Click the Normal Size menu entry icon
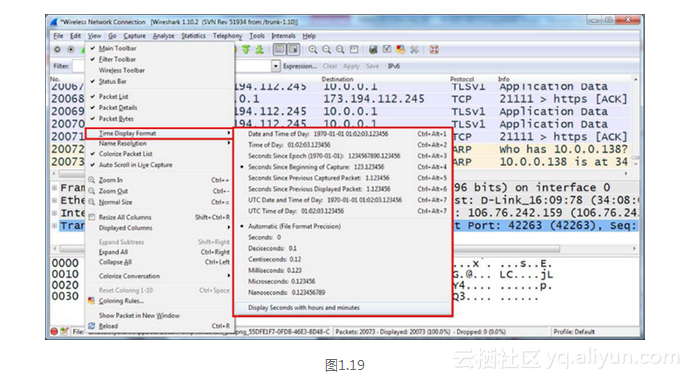Image resolution: width=691 pixels, height=379 pixels. 92,202
